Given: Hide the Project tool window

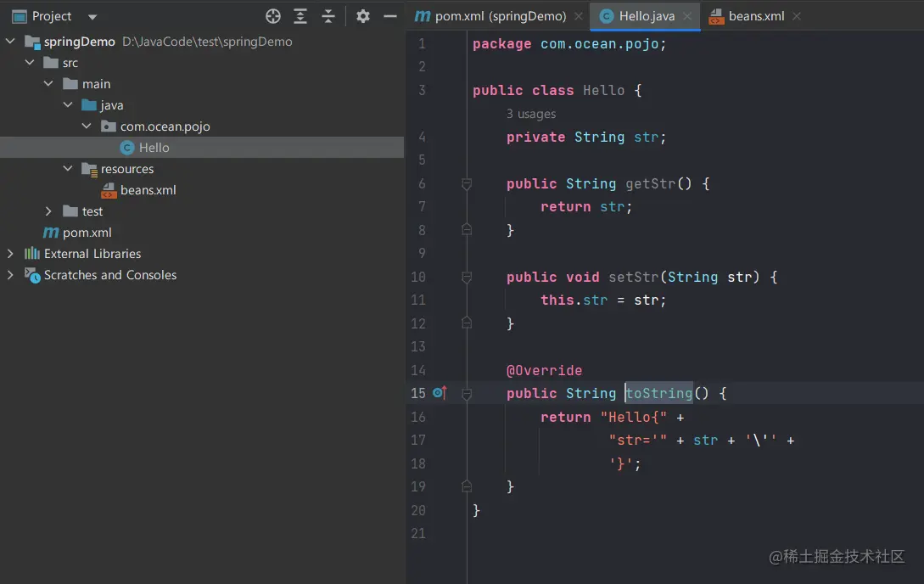Looking at the screenshot, I should click(x=390, y=16).
